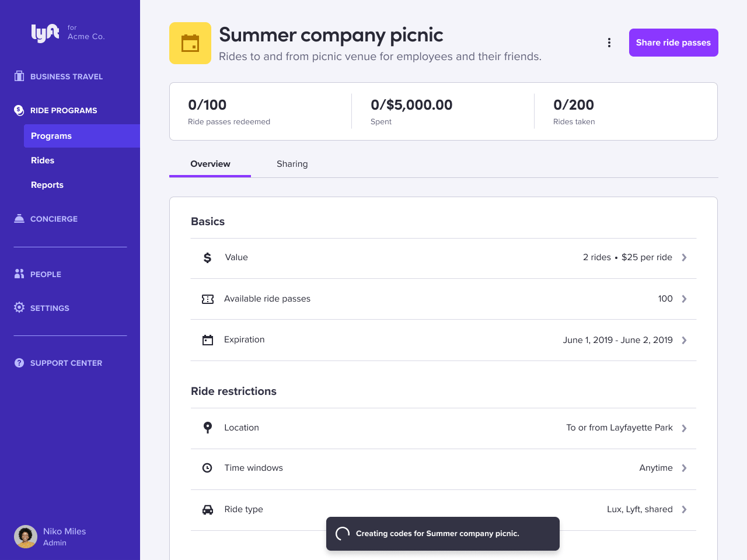Image resolution: width=747 pixels, height=560 pixels.
Task: Expand the Location row chevron
Action: coord(685,428)
